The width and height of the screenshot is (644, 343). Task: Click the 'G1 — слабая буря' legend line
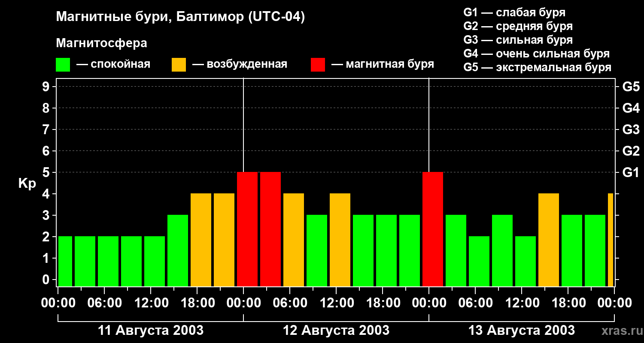coord(514,12)
